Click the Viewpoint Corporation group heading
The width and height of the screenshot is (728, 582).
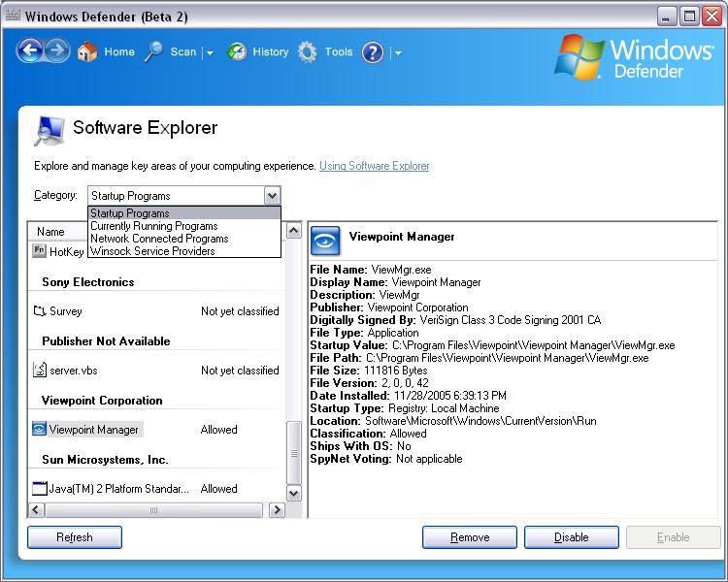(x=102, y=400)
